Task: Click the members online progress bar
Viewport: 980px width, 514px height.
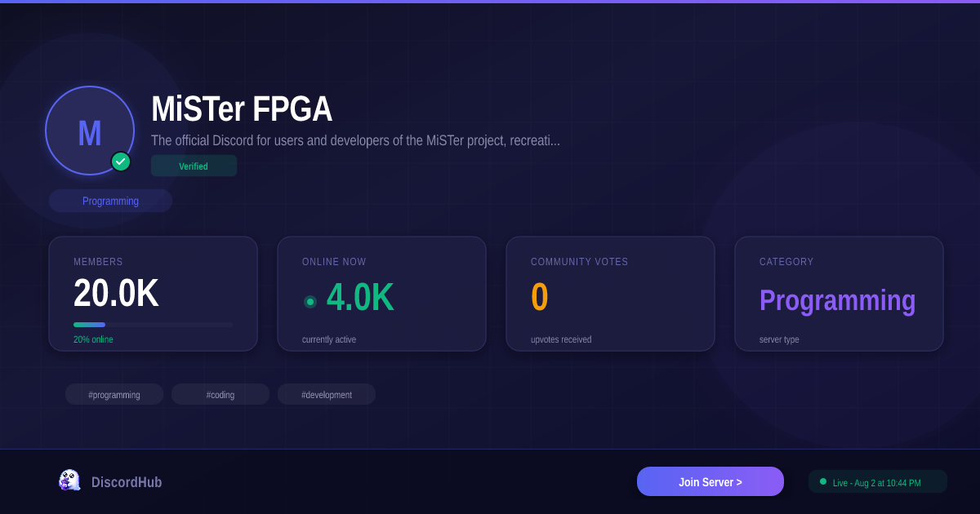Action: (x=153, y=325)
